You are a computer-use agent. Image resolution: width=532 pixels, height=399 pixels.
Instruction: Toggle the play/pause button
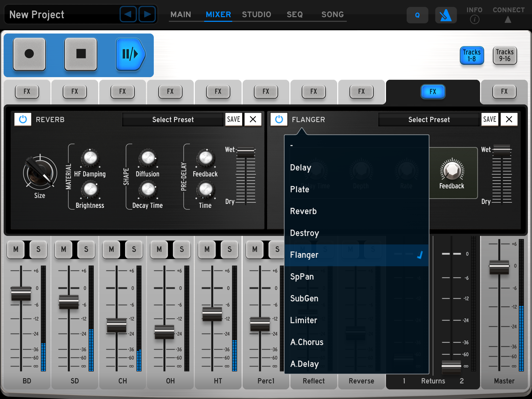pos(131,54)
